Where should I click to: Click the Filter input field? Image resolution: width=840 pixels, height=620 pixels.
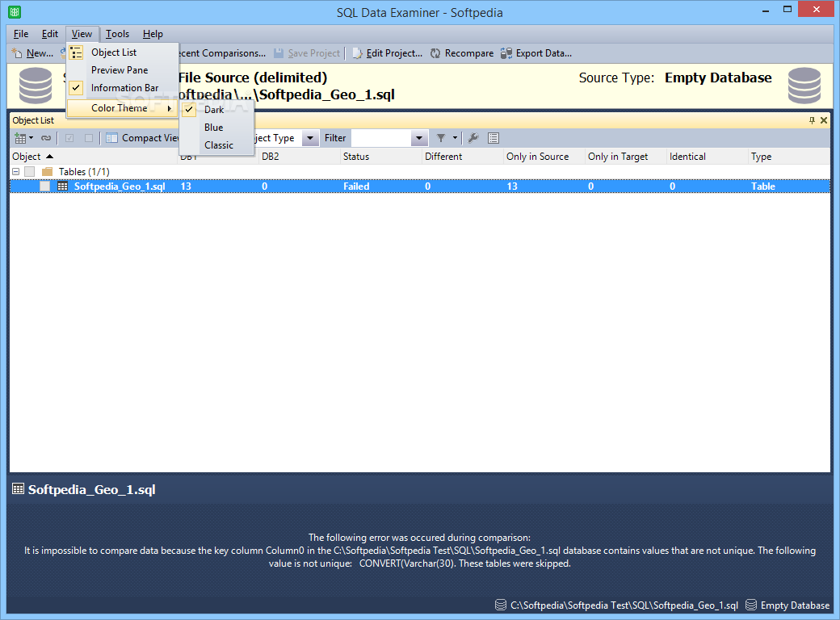381,138
